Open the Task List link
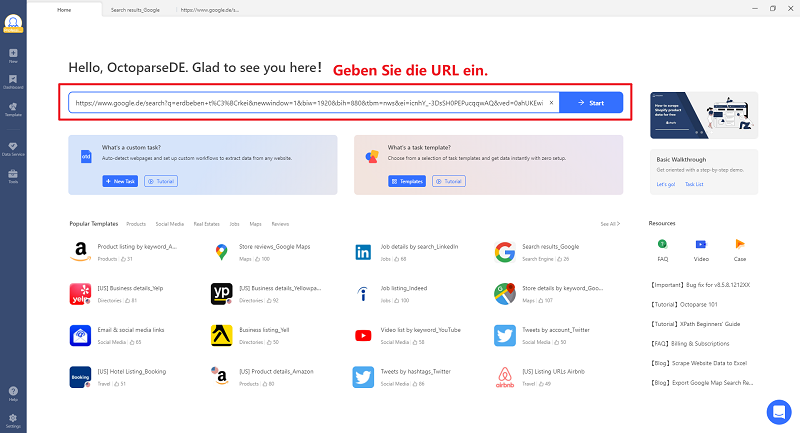 coord(694,184)
